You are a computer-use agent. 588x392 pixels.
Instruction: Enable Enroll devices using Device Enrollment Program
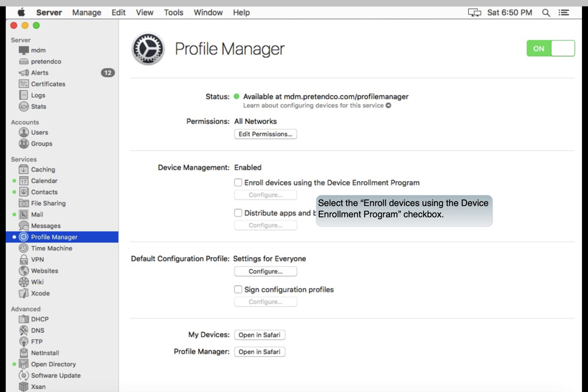(238, 182)
